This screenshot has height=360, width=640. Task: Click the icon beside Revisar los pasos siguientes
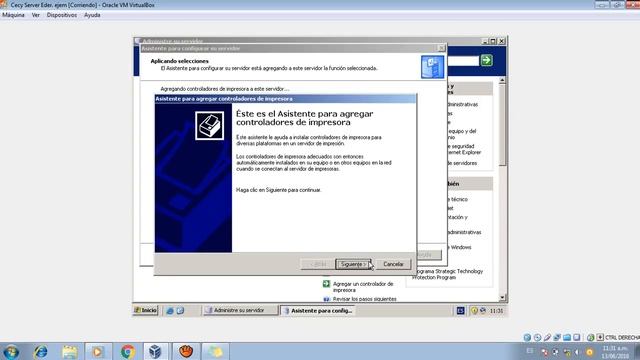(x=326, y=299)
